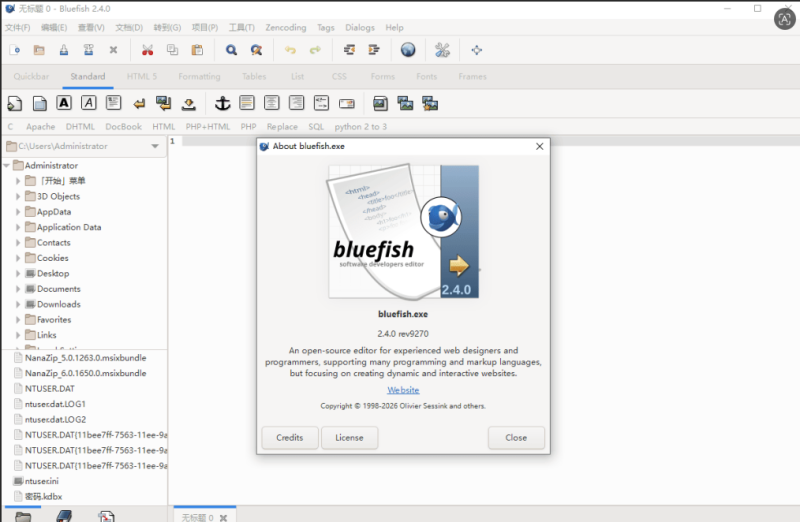Open the Tags menu

[326, 28]
